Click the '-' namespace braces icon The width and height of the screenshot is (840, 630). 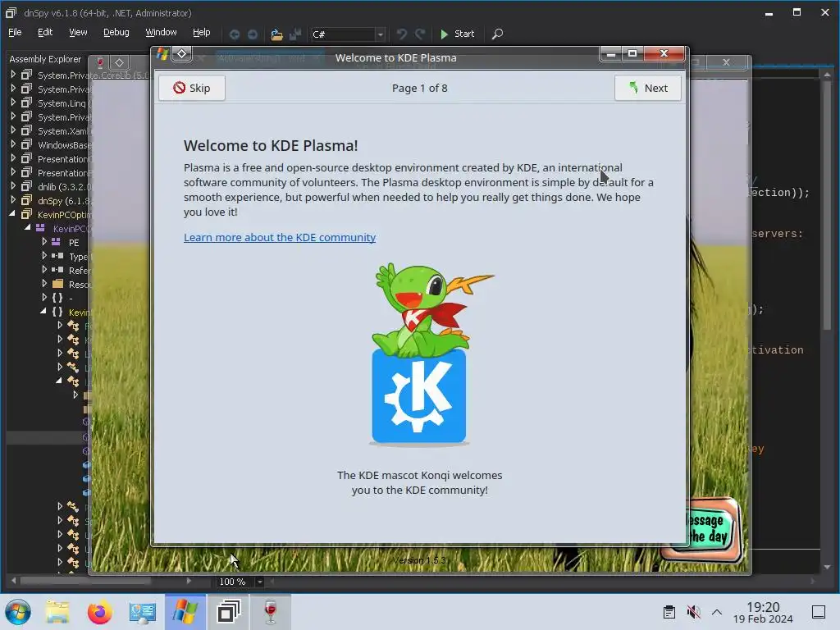pos(57,298)
